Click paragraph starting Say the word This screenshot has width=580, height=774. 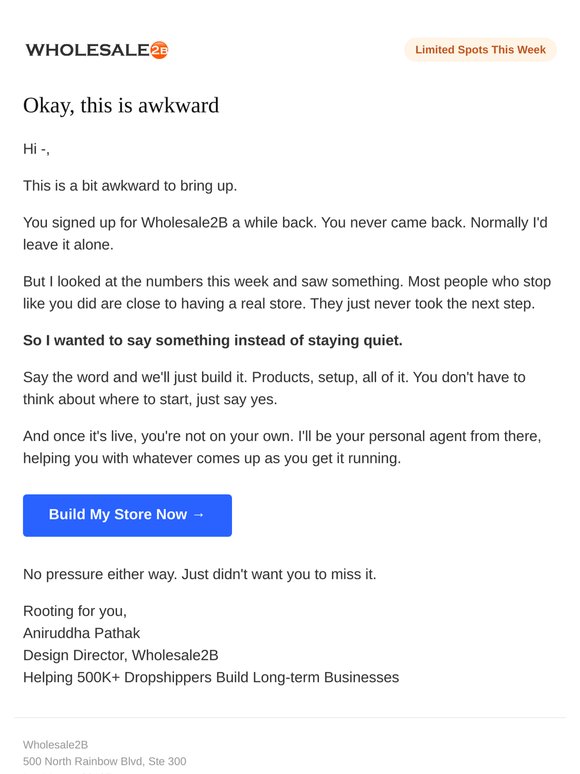274,388
